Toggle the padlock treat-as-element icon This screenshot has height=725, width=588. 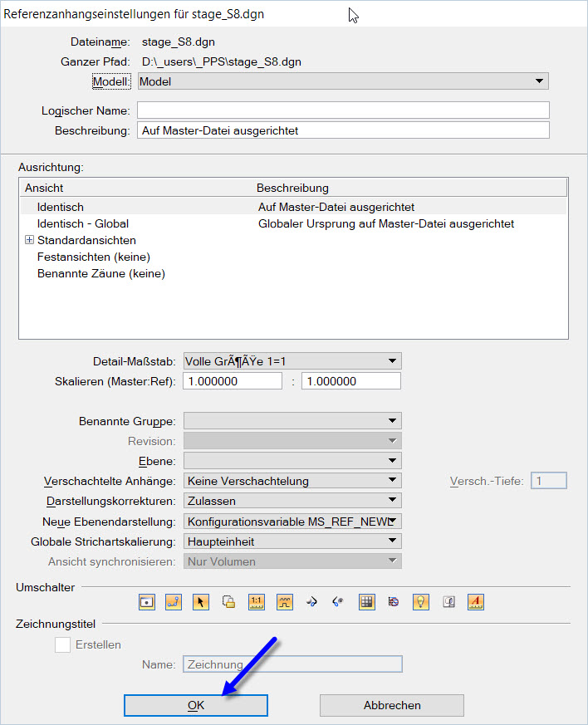coord(228,602)
